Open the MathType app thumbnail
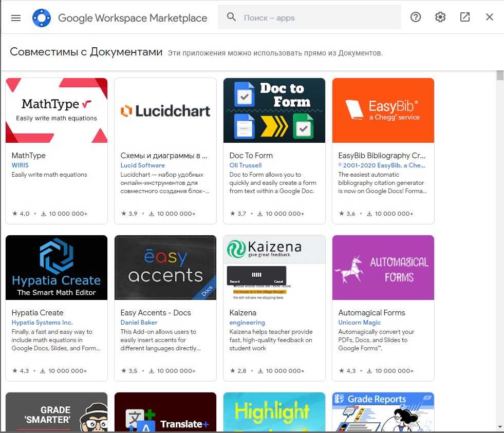This screenshot has height=433, width=504. 57,110
